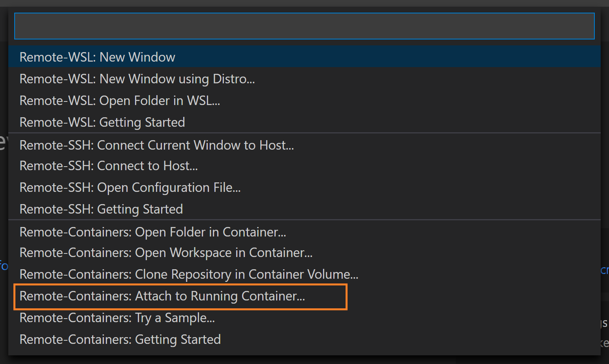Select Remote-WSL: Open Folder in WSL...
The width and height of the screenshot is (609, 364).
304,100
